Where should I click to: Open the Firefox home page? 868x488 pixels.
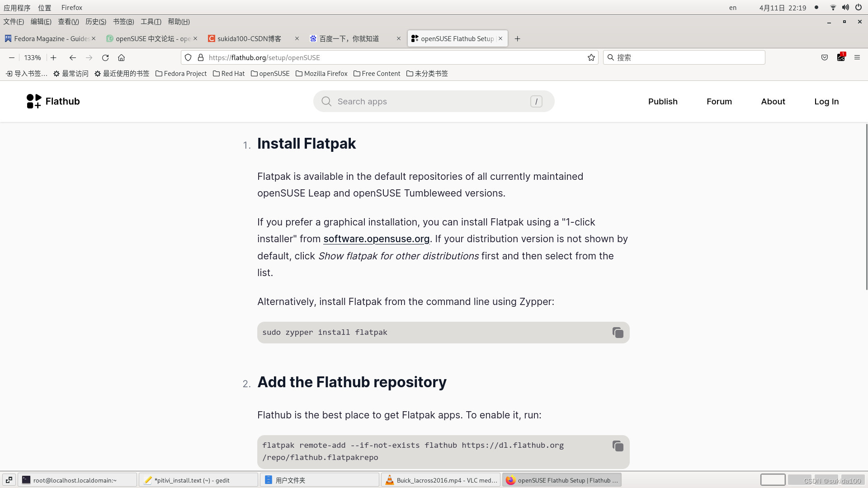(121, 57)
